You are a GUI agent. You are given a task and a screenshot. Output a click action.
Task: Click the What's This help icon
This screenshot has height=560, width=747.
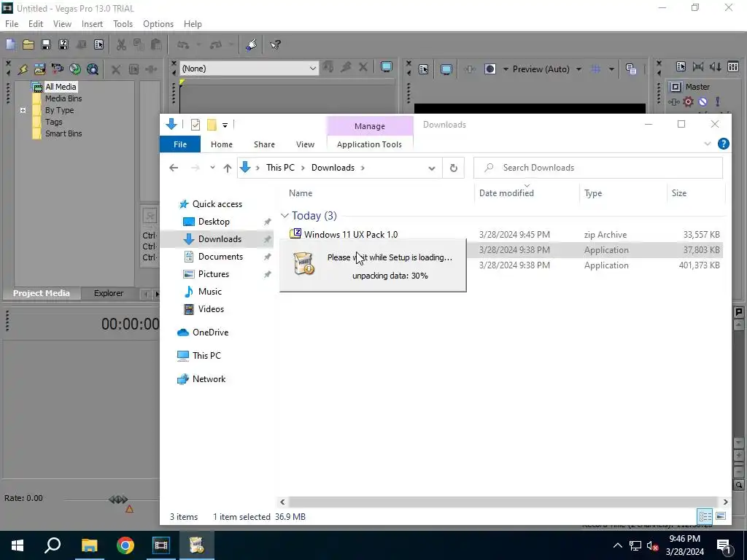click(275, 44)
